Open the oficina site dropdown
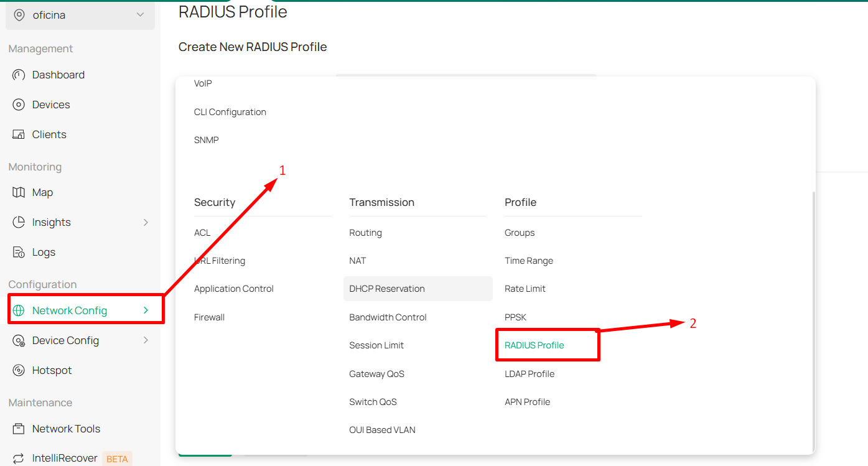Screen dimensions: 868x466 pos(80,15)
